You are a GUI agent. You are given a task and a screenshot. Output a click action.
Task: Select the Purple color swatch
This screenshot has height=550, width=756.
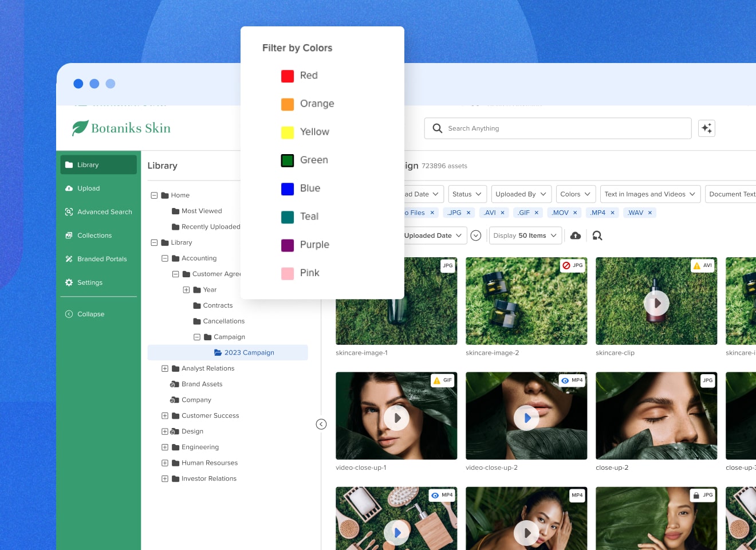[x=288, y=245]
